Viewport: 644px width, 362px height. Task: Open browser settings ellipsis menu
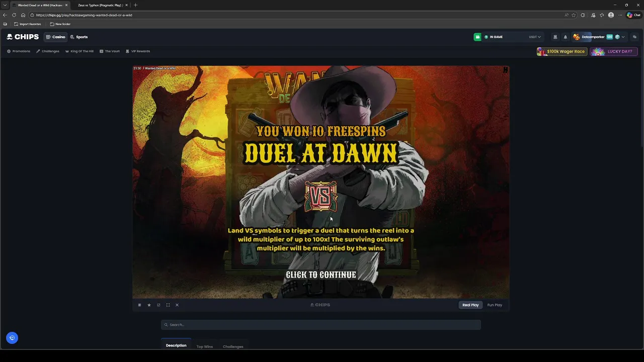[620, 15]
